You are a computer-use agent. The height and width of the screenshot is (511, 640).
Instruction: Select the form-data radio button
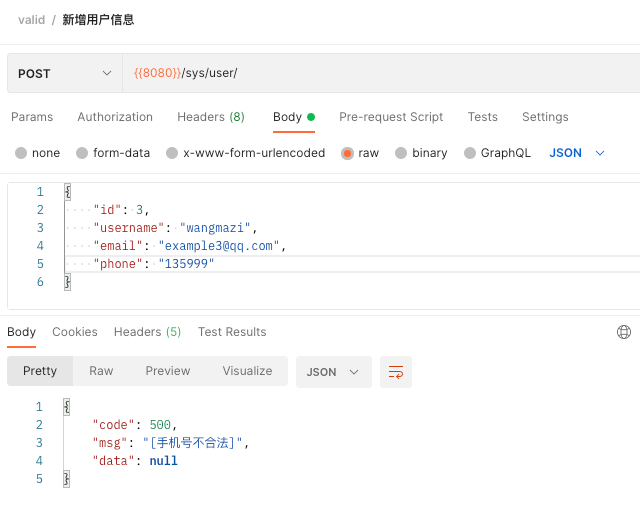pyautogui.click(x=82, y=153)
